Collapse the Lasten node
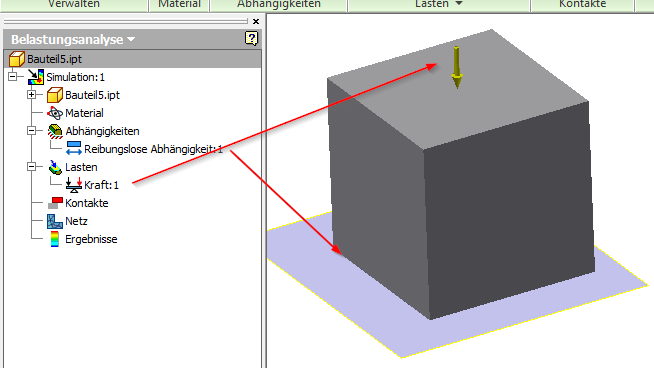 pyautogui.click(x=32, y=167)
